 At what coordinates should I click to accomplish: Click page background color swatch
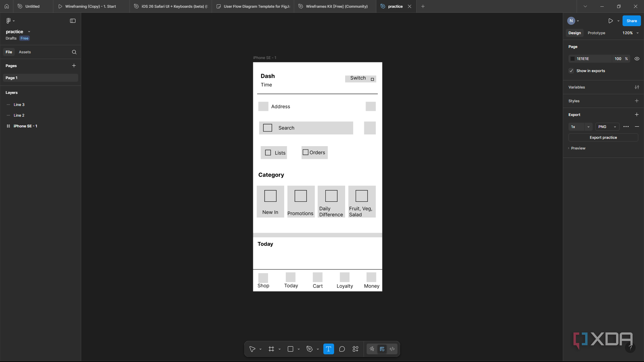pyautogui.click(x=573, y=59)
